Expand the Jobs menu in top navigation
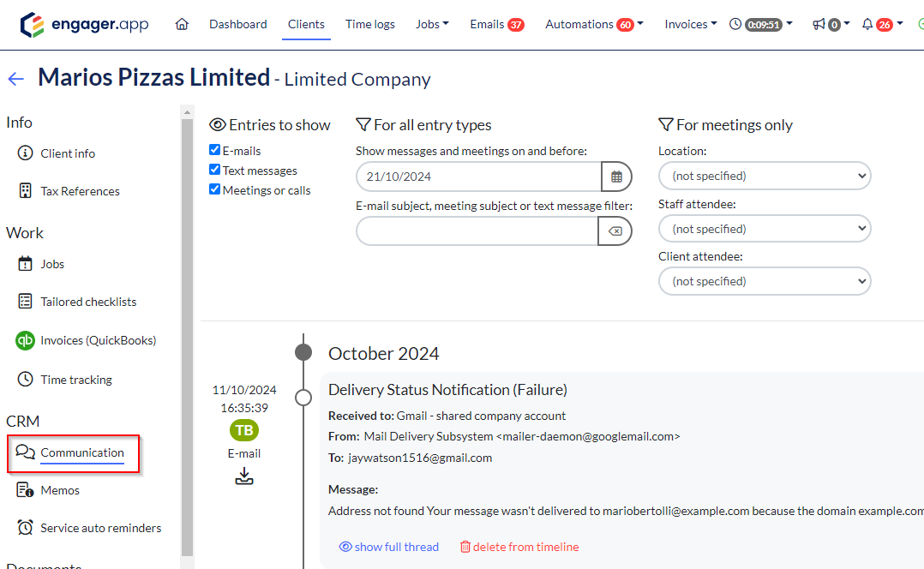 tap(432, 24)
